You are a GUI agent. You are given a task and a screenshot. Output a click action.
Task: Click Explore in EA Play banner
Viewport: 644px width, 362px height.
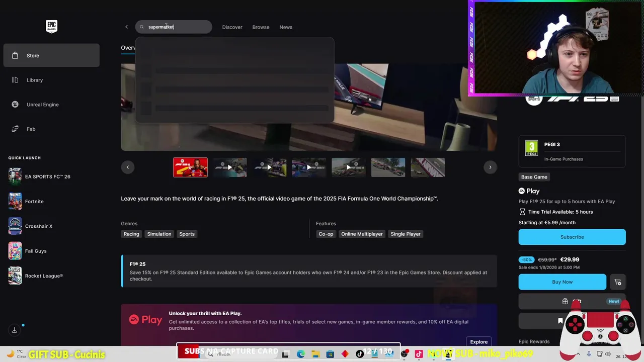point(479,342)
